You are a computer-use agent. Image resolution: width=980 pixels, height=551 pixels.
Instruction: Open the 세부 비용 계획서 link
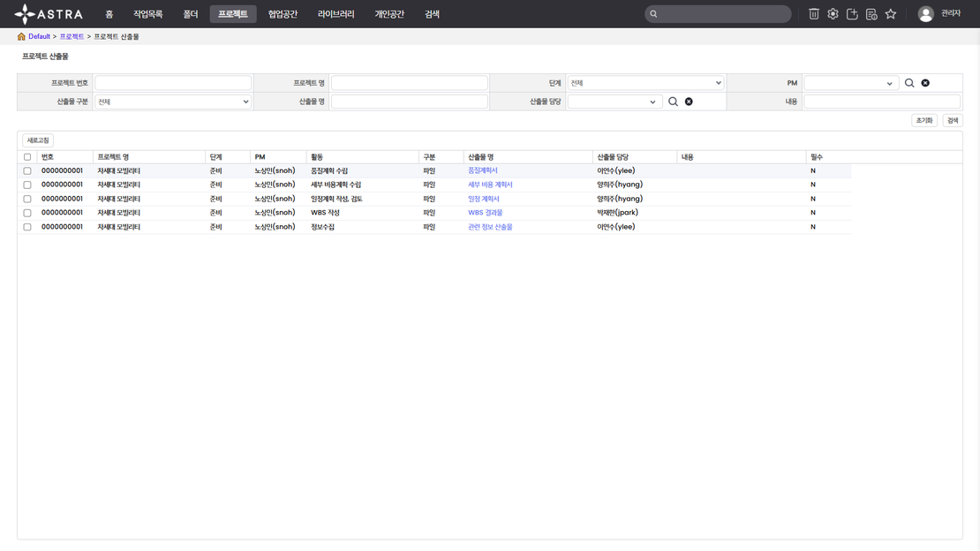pos(490,185)
